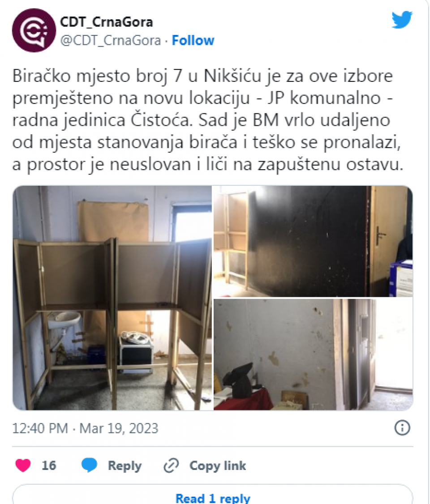Follow the CDT_CrnaGora account
The image size is (430, 504).
(x=193, y=40)
